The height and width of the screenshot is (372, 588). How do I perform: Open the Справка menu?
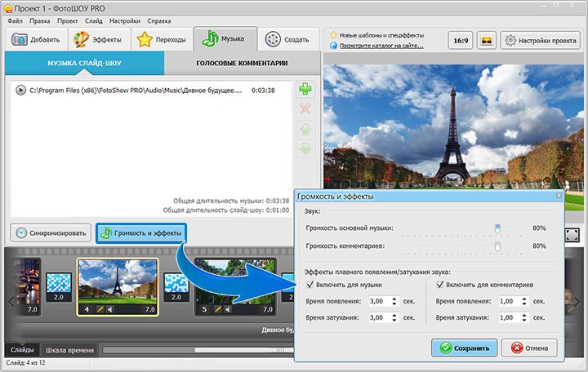click(x=159, y=21)
